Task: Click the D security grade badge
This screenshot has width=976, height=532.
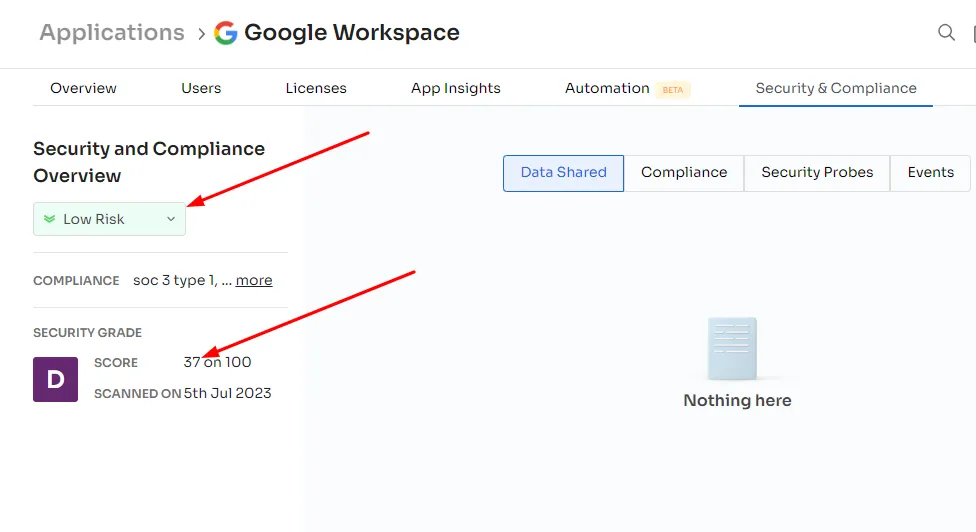Action: [x=55, y=380]
